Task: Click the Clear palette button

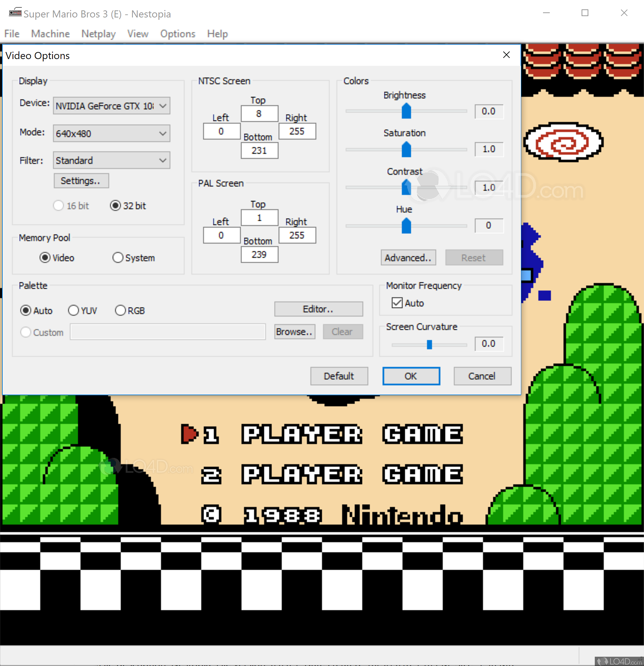Action: [x=342, y=331]
